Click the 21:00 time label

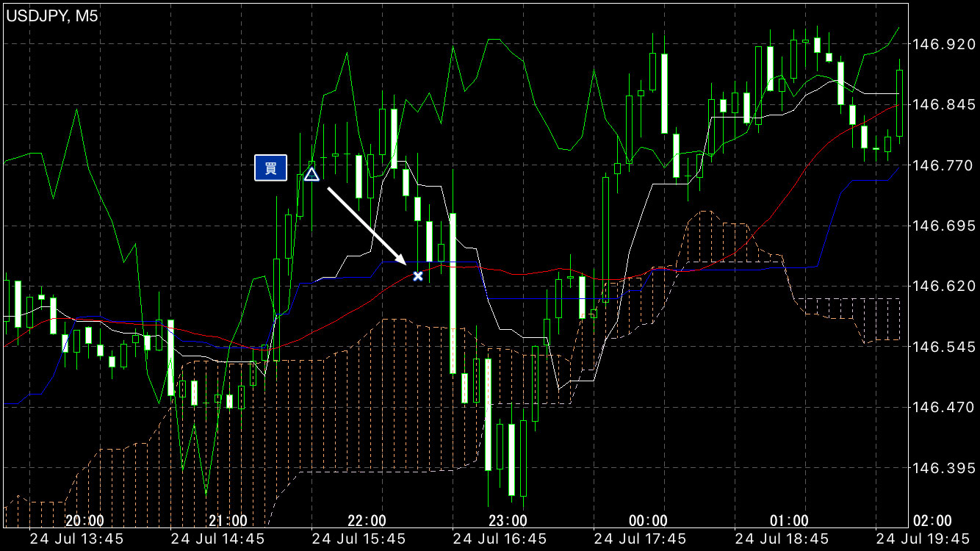228,521
